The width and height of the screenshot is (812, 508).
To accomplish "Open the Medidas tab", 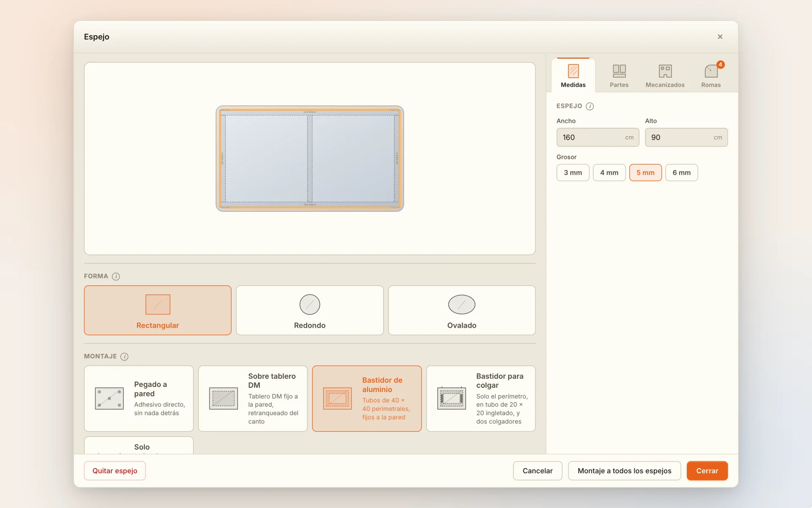I will [573, 75].
